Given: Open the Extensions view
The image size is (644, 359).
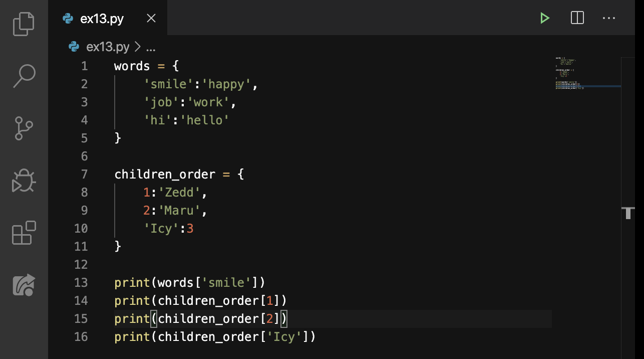Looking at the screenshot, I should 24,233.
